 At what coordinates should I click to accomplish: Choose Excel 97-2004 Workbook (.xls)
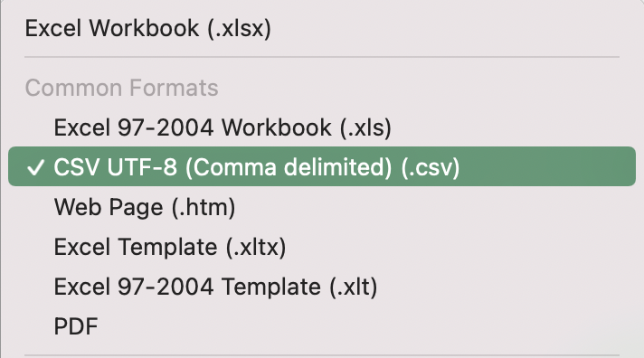click(x=322, y=127)
